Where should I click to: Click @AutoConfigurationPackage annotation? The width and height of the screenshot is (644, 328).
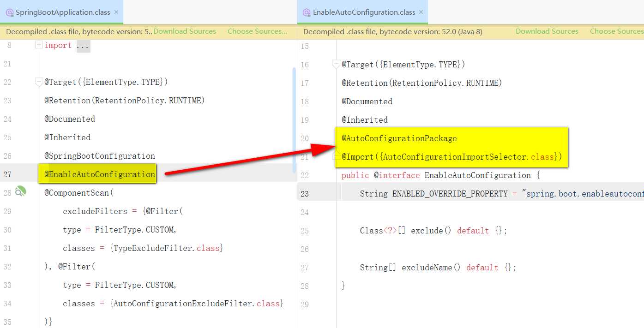(x=399, y=138)
